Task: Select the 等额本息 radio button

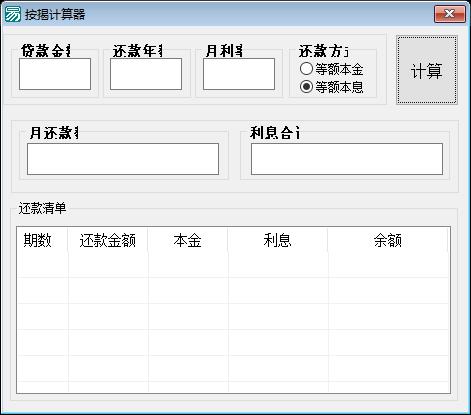Action: point(306,87)
